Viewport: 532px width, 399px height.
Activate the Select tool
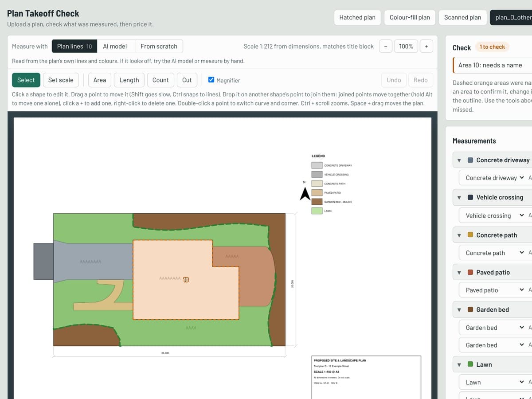coord(26,80)
